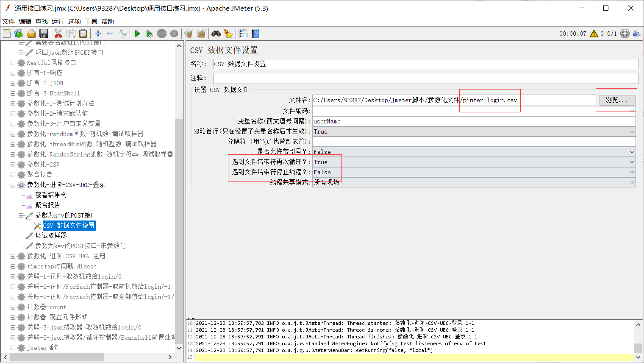Image resolution: width=644 pixels, height=363 pixels.
Task: Click the Shutdown test icon
Action: click(174, 34)
